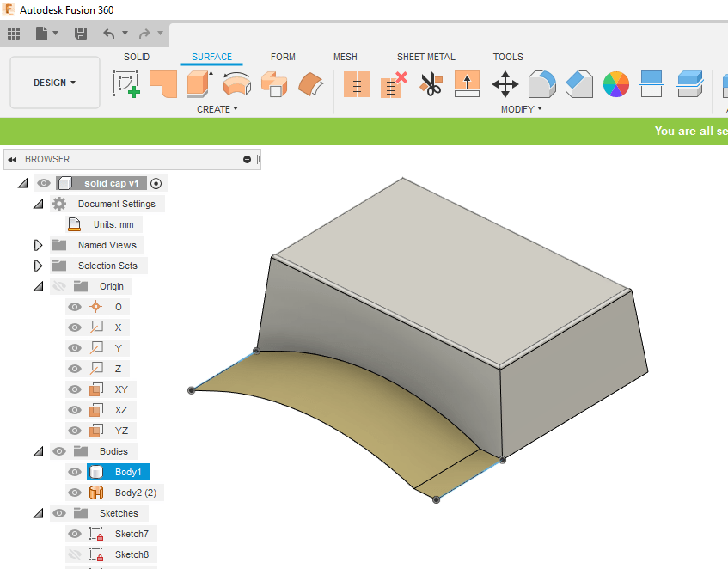This screenshot has height=569, width=728.
Task: Hide Body2 with its eye toggle
Action: tap(75, 492)
